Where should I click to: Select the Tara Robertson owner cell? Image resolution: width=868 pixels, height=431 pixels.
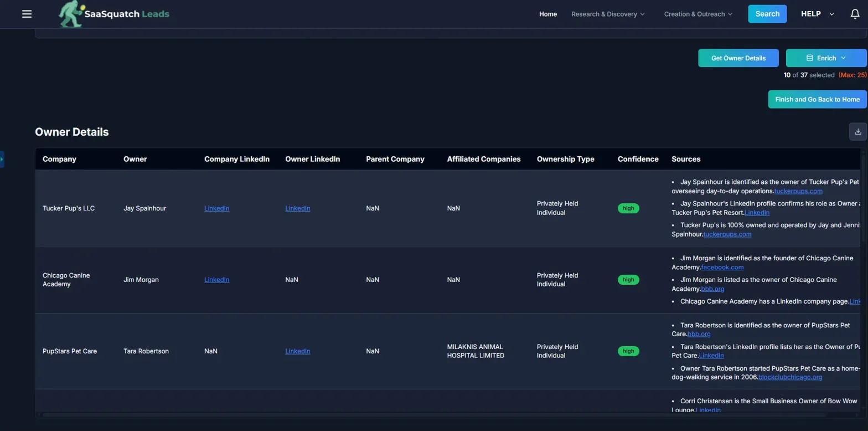146,351
